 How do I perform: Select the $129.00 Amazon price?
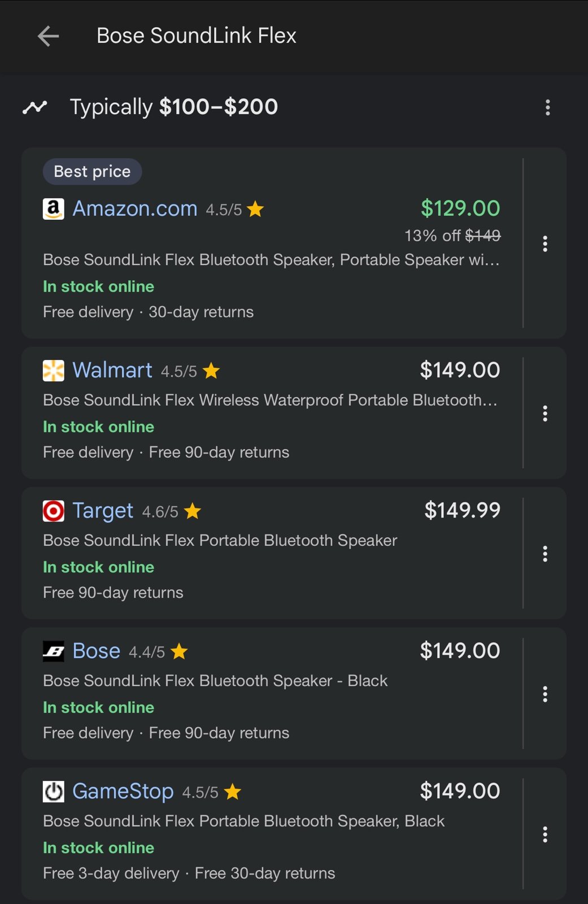[x=460, y=208]
